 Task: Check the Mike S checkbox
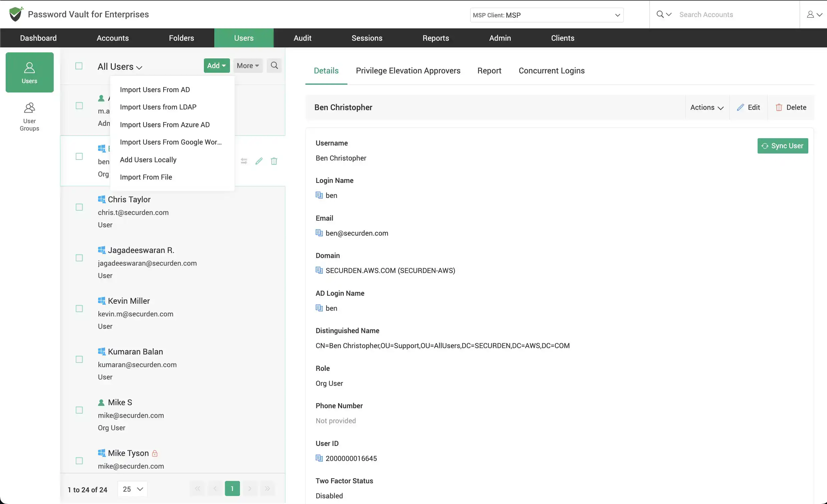[x=79, y=410]
